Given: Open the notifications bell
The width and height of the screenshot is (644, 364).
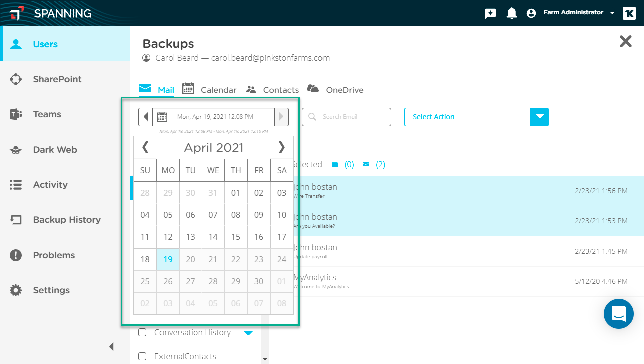Looking at the screenshot, I should point(511,13).
